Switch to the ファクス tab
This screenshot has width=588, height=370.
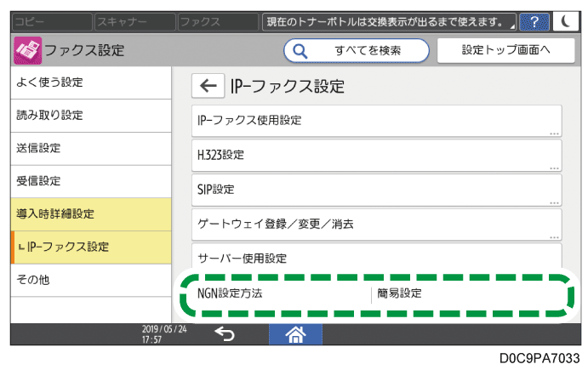coord(218,22)
